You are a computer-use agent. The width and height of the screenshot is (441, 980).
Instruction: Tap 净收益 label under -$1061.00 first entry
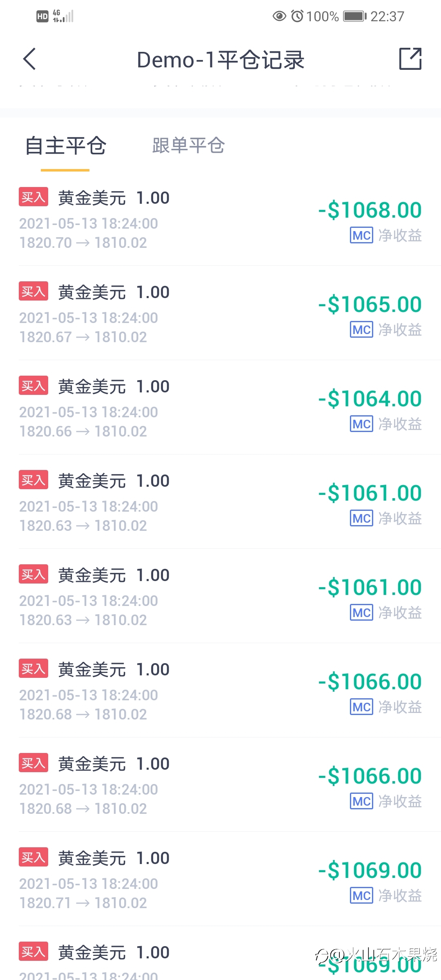click(x=400, y=518)
